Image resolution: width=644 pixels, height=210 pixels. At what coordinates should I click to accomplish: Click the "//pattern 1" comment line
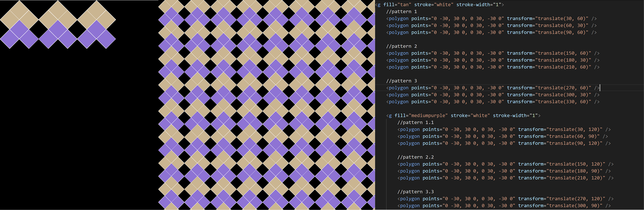(x=401, y=11)
